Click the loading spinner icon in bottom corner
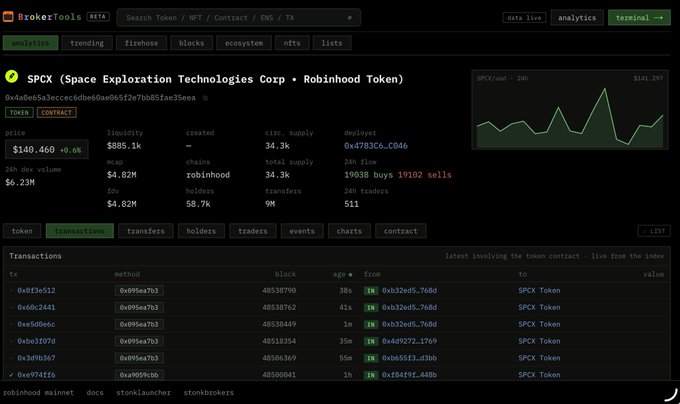Image resolution: width=680 pixels, height=404 pixels. 670,394
